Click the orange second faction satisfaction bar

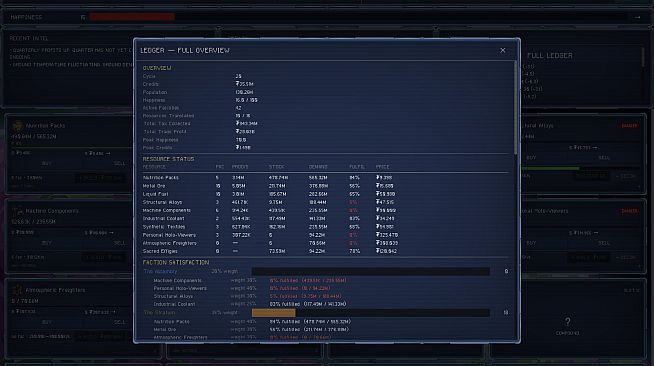coord(370,313)
